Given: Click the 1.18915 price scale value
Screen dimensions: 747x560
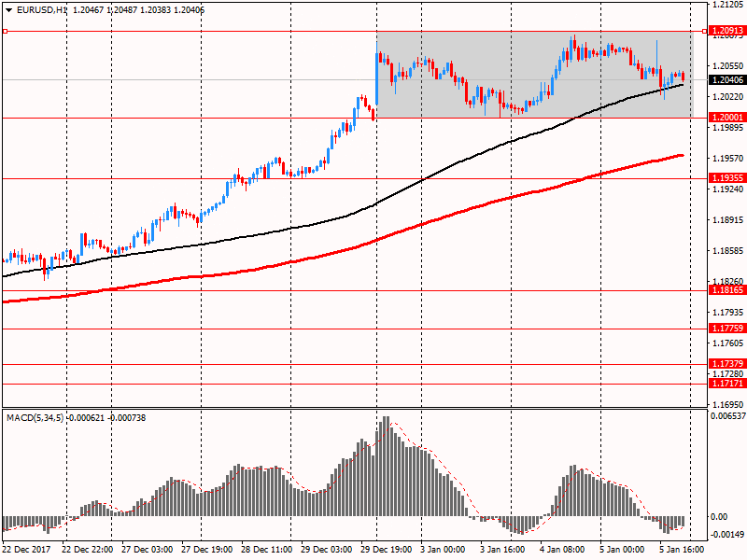Looking at the screenshot, I should coord(727,219).
